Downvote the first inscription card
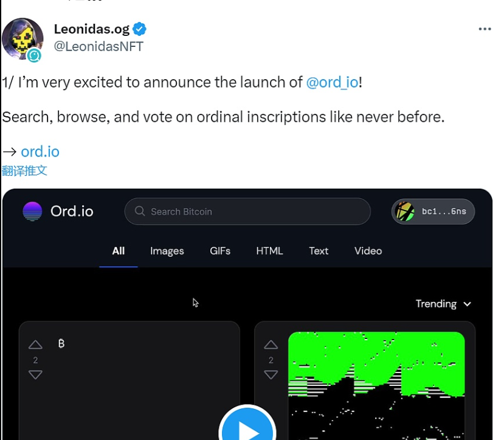 [x=35, y=375]
